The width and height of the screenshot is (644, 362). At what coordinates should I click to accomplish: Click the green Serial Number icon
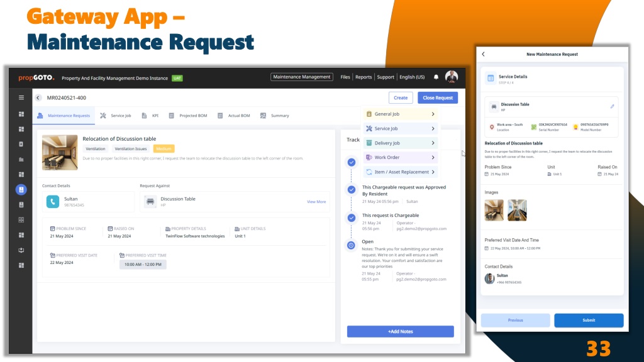(x=533, y=127)
